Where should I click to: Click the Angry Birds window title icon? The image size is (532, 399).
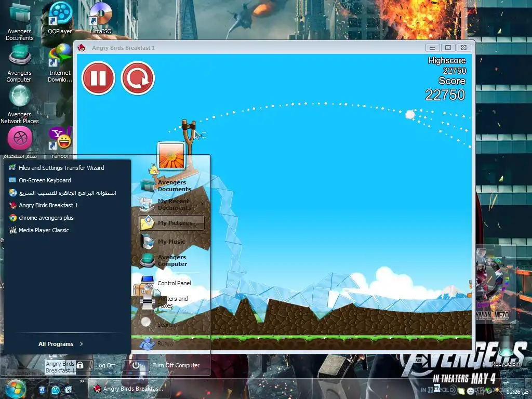point(82,48)
